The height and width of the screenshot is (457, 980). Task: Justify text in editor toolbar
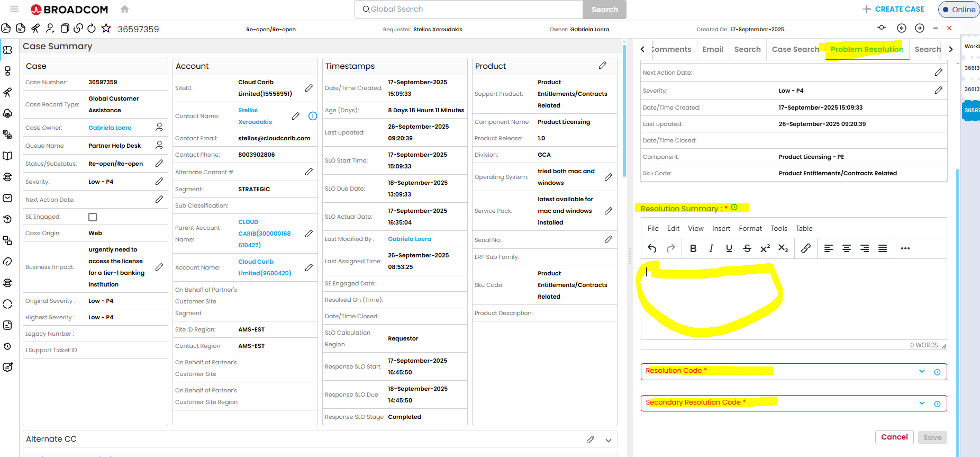coord(883,248)
